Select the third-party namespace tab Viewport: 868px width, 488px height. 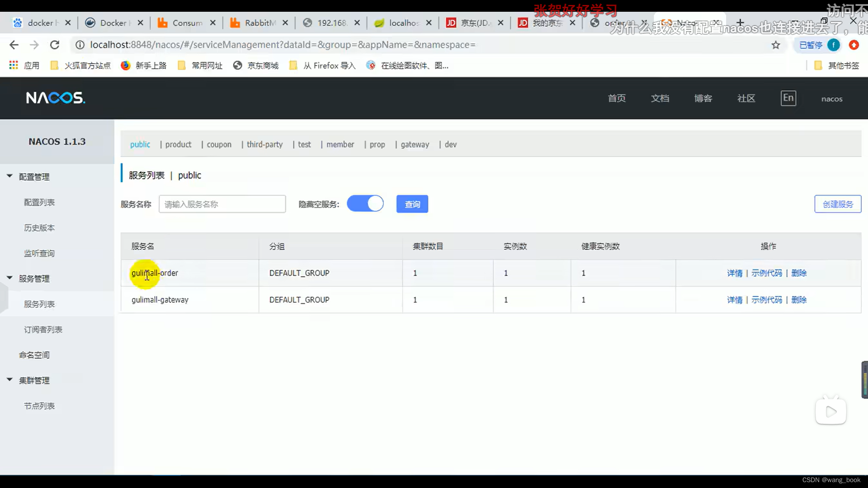point(264,144)
